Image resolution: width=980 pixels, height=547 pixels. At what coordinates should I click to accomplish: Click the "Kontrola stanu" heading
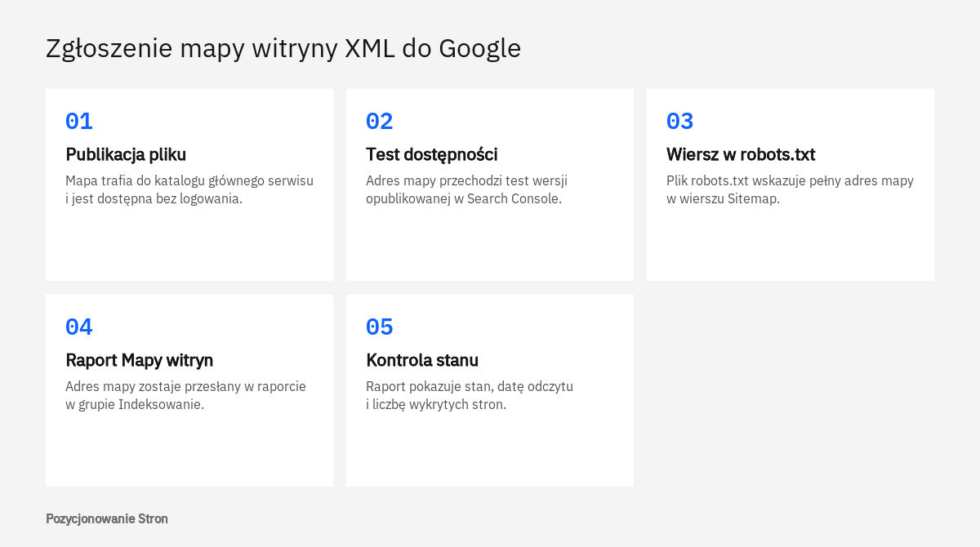422,360
